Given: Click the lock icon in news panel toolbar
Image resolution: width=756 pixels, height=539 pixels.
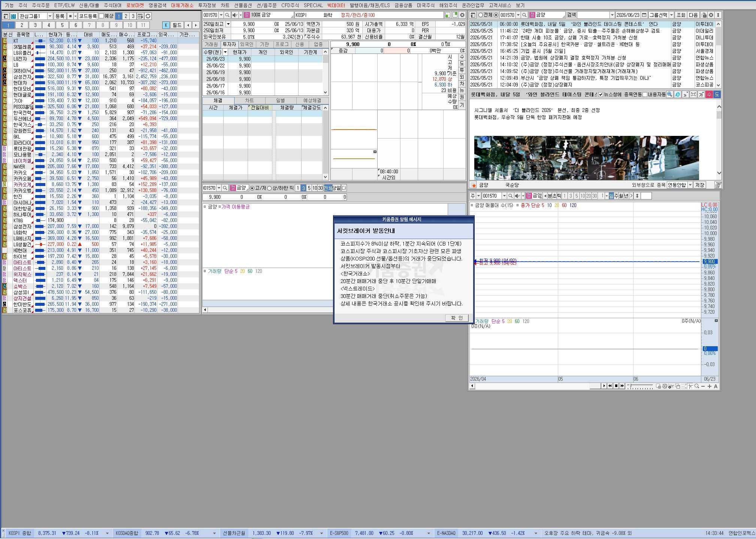Looking at the screenshot, I should (704, 15).
